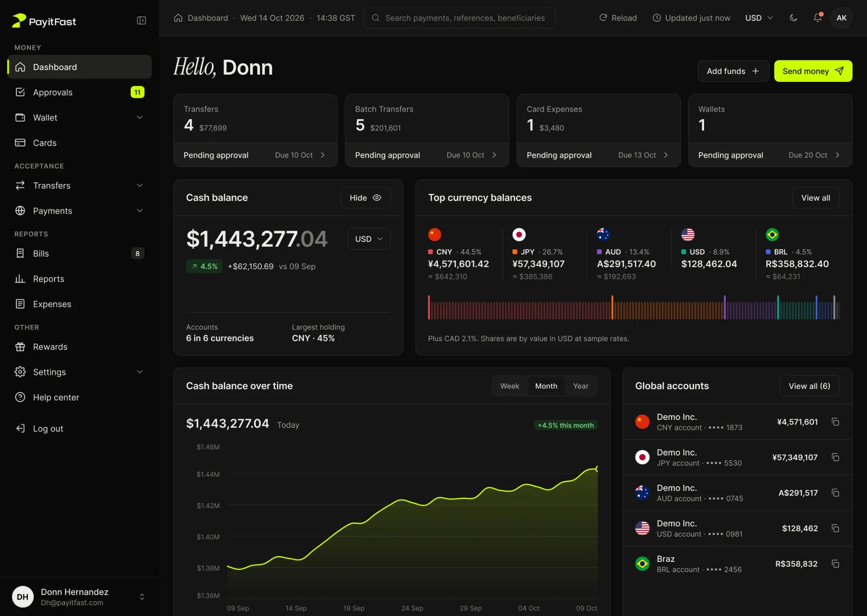
Task: Open Reports in sidebar
Action: point(79,279)
